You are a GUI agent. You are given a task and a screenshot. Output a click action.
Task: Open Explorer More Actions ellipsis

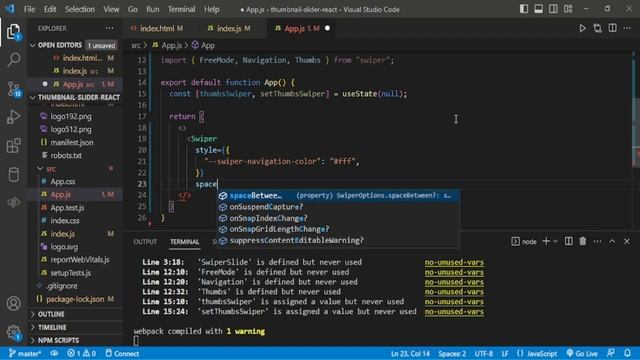110,28
